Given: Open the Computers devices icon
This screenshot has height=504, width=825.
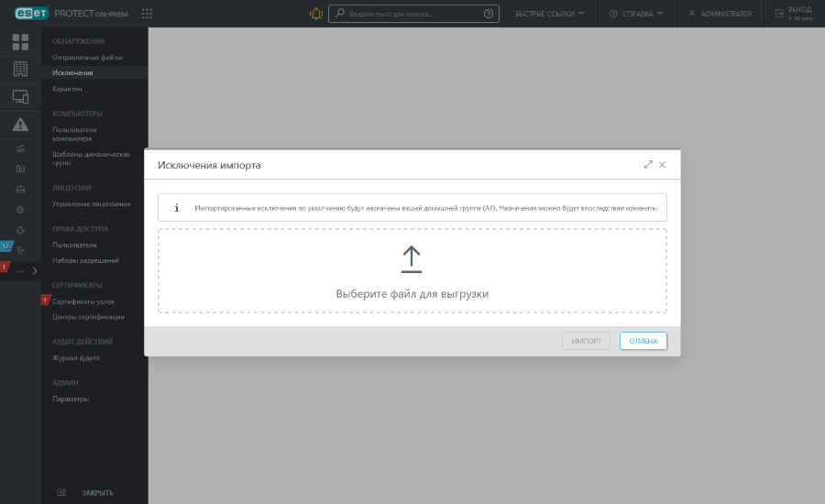Looking at the screenshot, I should point(20,97).
